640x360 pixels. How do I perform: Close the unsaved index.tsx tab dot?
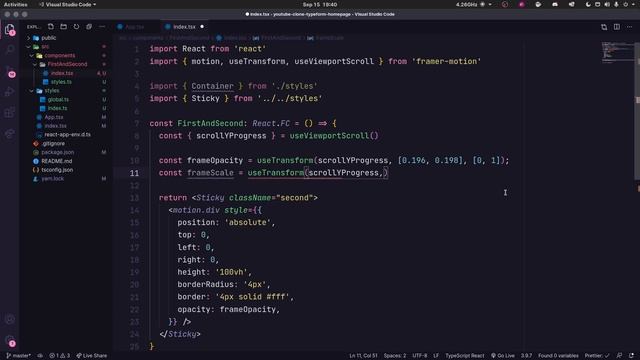pos(202,27)
